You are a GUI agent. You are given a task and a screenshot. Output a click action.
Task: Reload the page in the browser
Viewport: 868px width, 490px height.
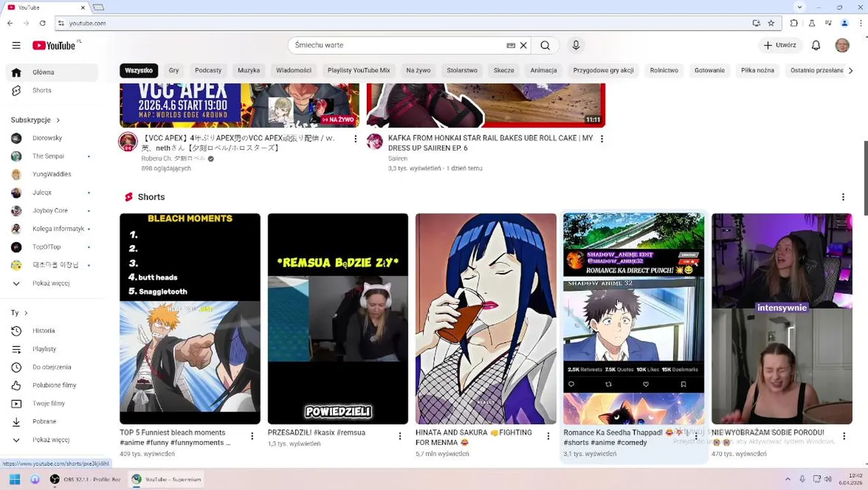[x=42, y=23]
